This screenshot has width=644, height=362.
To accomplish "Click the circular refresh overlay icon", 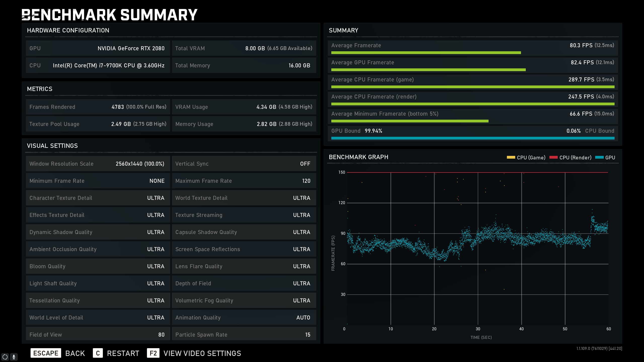I will (x=5, y=357).
